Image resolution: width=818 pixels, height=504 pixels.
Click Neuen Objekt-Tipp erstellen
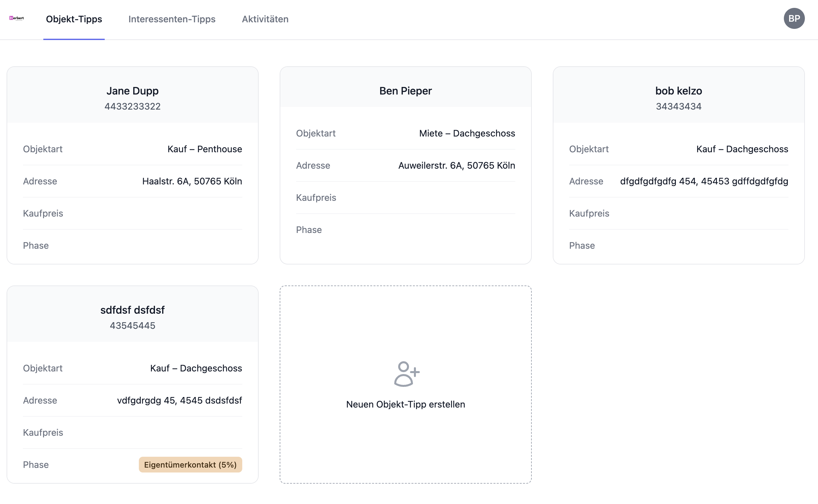[405, 404]
